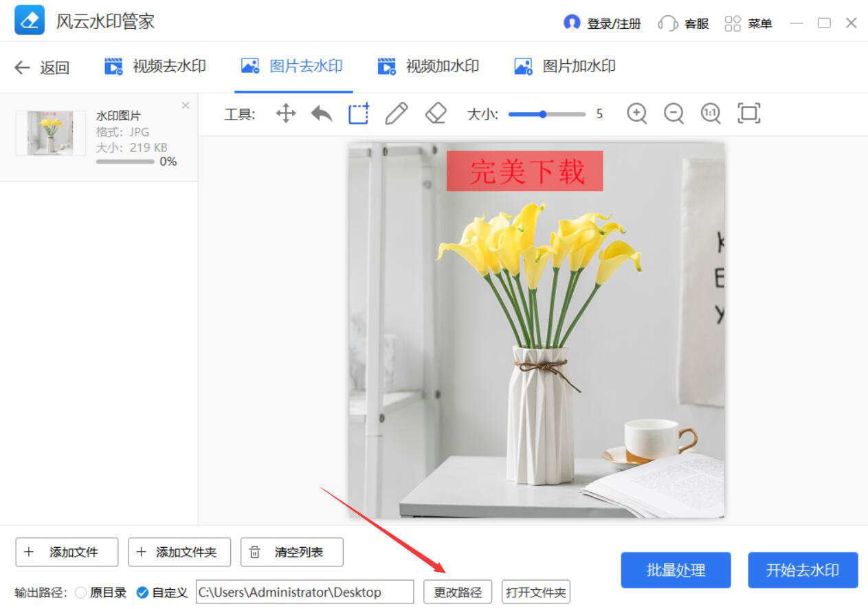Close the application window
Screen dimensions: 868x609
coord(851,23)
